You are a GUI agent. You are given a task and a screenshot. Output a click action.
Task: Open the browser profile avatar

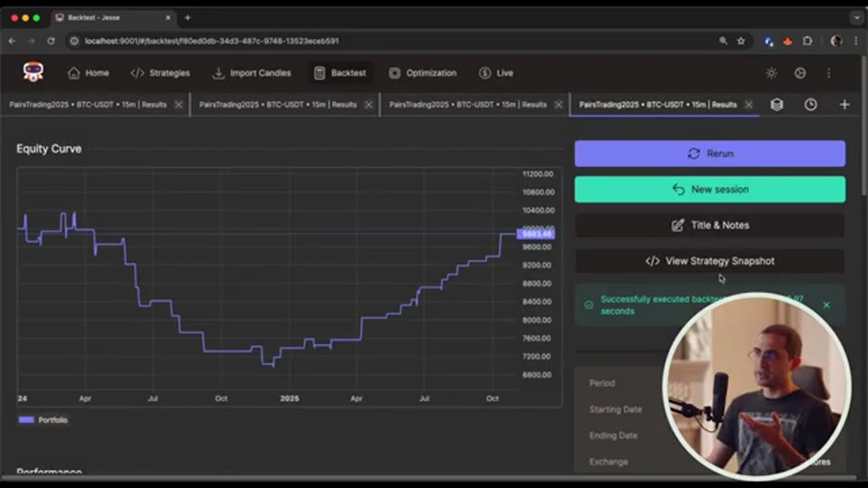tap(835, 41)
